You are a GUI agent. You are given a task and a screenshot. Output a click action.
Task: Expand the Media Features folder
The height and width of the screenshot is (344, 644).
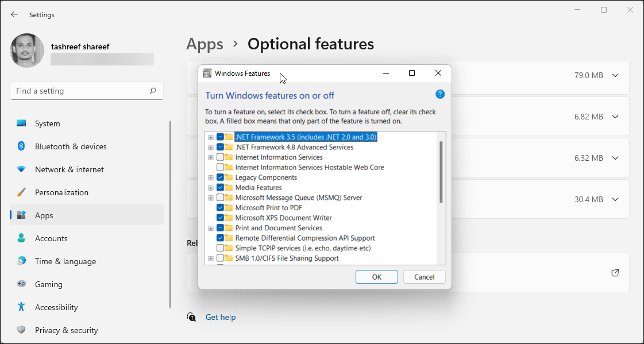(x=210, y=187)
